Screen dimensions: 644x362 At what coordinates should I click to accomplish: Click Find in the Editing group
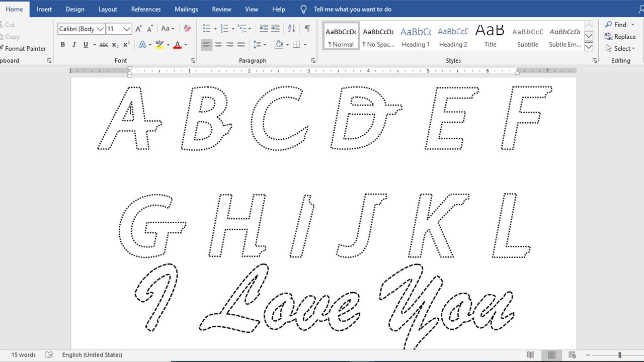click(x=616, y=25)
